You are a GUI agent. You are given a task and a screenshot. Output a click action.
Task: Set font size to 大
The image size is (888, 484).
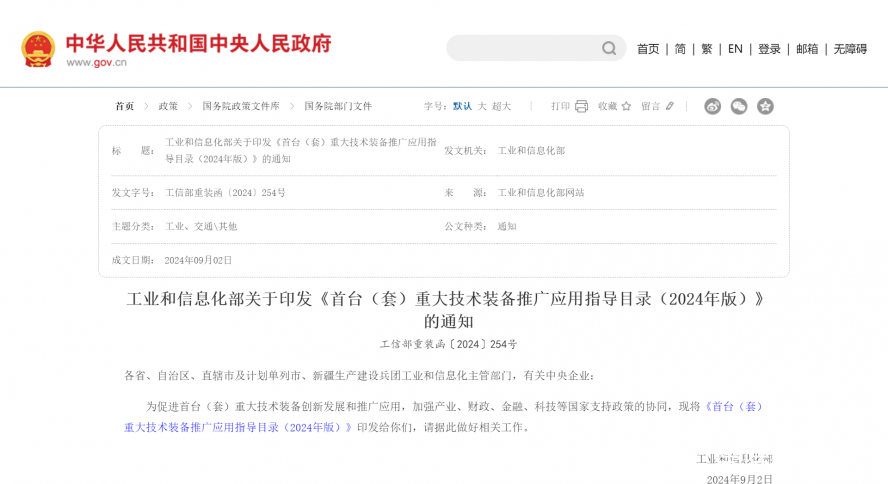click(x=482, y=106)
